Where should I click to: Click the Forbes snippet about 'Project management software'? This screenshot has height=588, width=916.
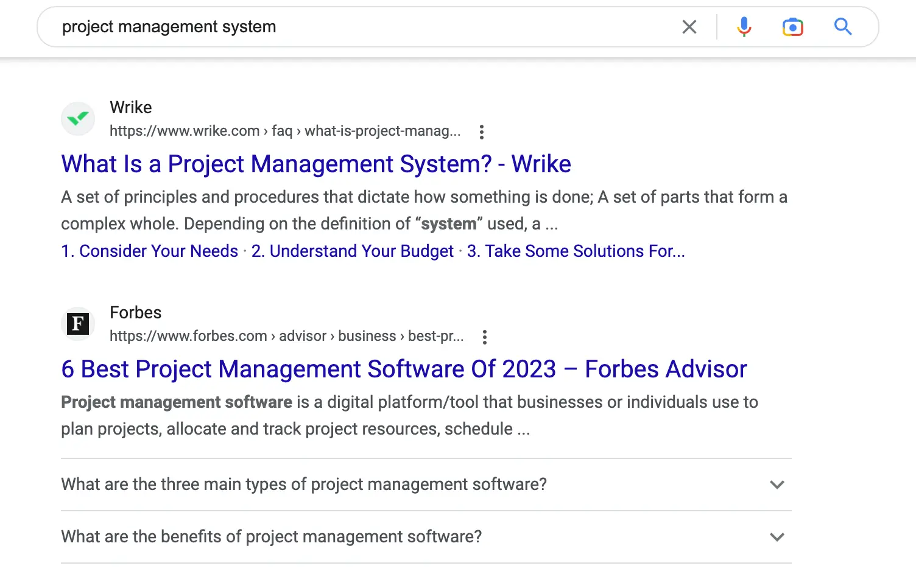coord(409,416)
